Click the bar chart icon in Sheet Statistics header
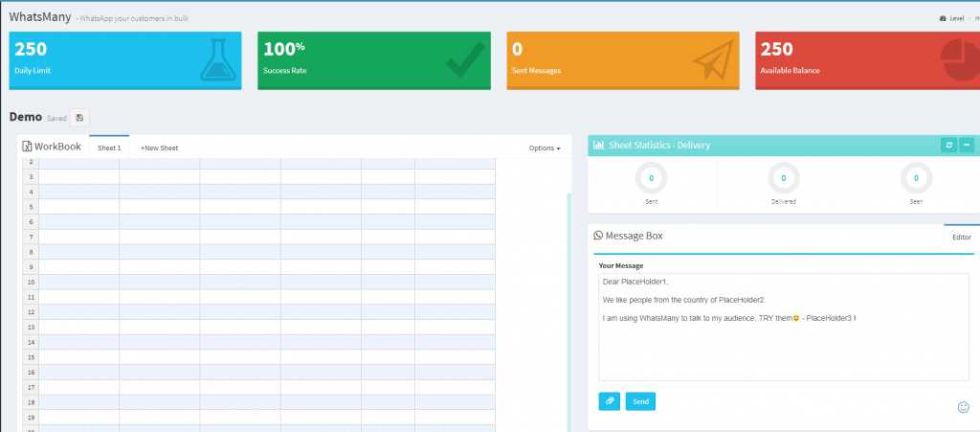The height and width of the screenshot is (432, 980). click(599, 145)
